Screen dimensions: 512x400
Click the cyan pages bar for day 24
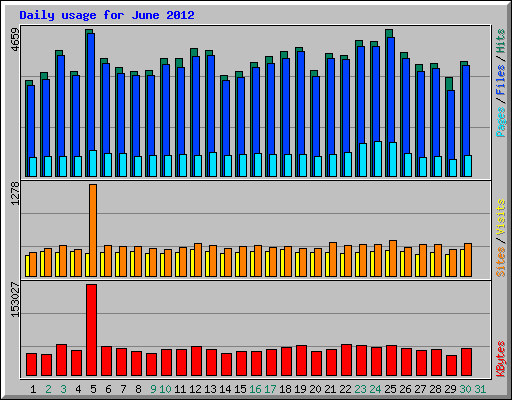tap(378, 159)
